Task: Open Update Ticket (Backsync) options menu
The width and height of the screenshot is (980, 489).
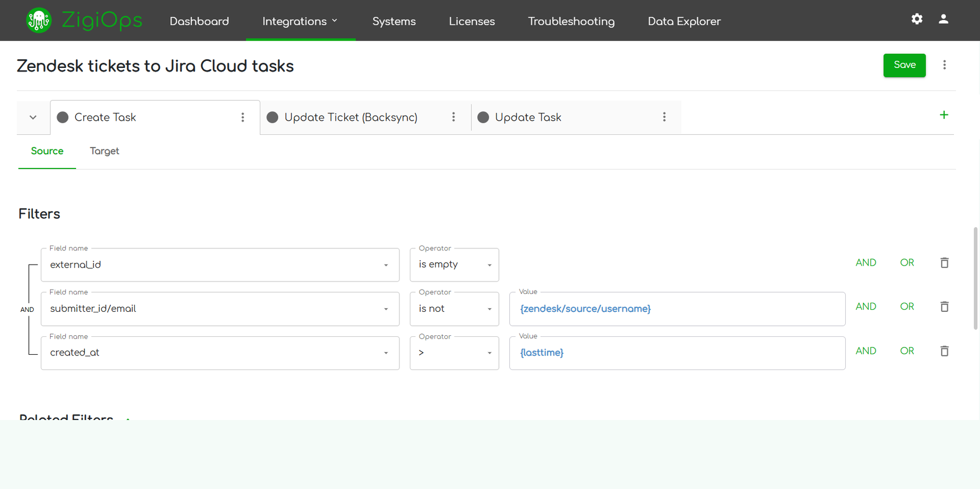Action: click(453, 117)
